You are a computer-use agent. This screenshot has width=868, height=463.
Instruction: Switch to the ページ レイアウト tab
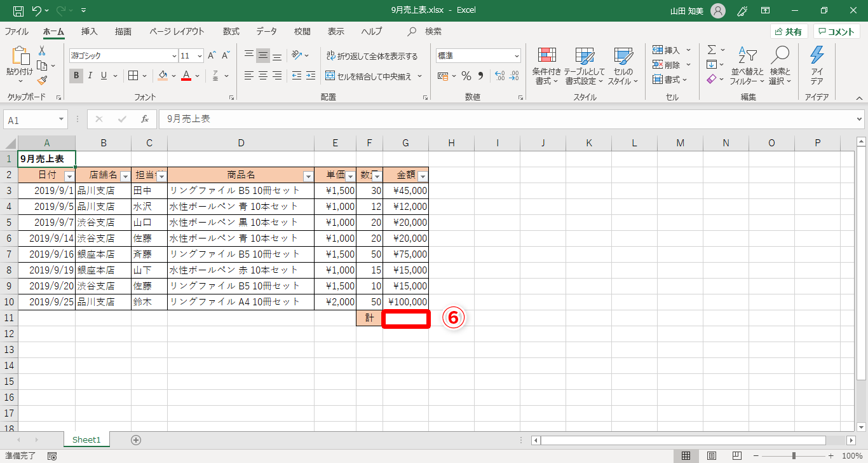177,31
